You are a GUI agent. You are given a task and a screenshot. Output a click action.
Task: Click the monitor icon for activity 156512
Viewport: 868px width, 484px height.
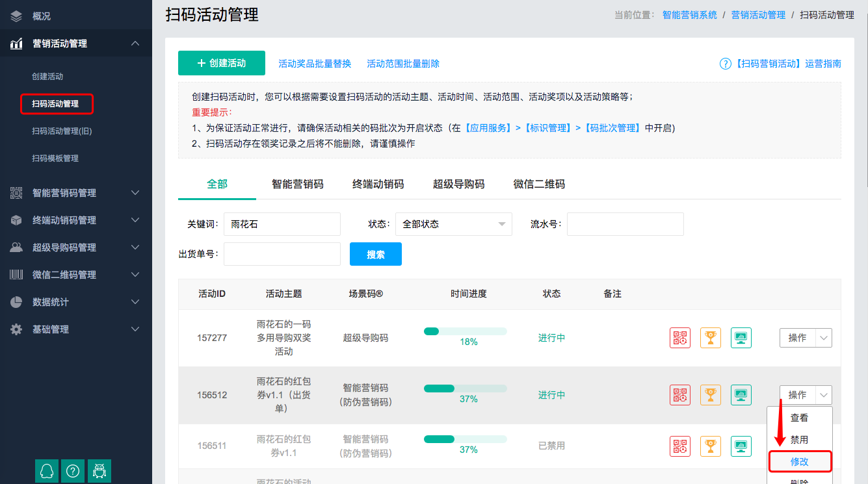point(741,395)
